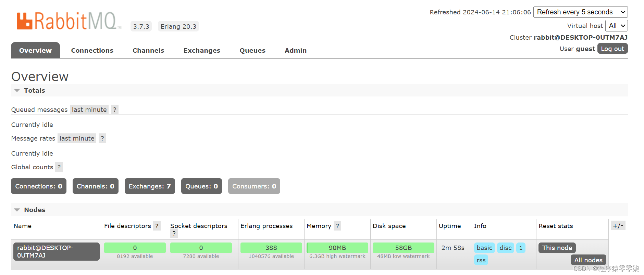Click the cluster name rabbit@DESKTOP-0UTM7AJ
Image resolution: width=644 pixels, height=275 pixels.
(581, 37)
